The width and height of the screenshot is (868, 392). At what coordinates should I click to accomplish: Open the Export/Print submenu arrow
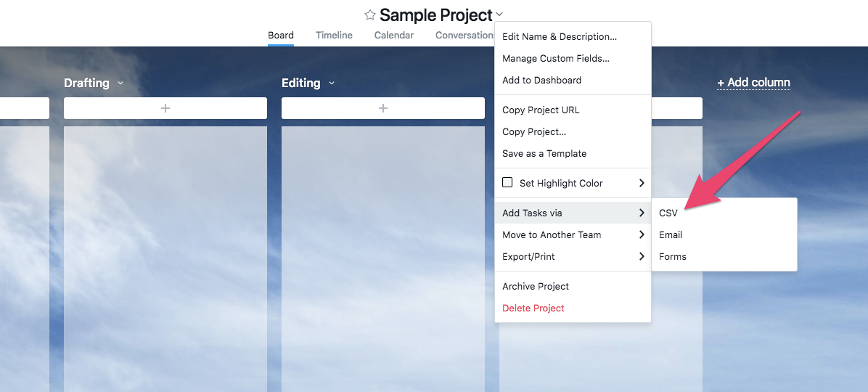(642, 256)
